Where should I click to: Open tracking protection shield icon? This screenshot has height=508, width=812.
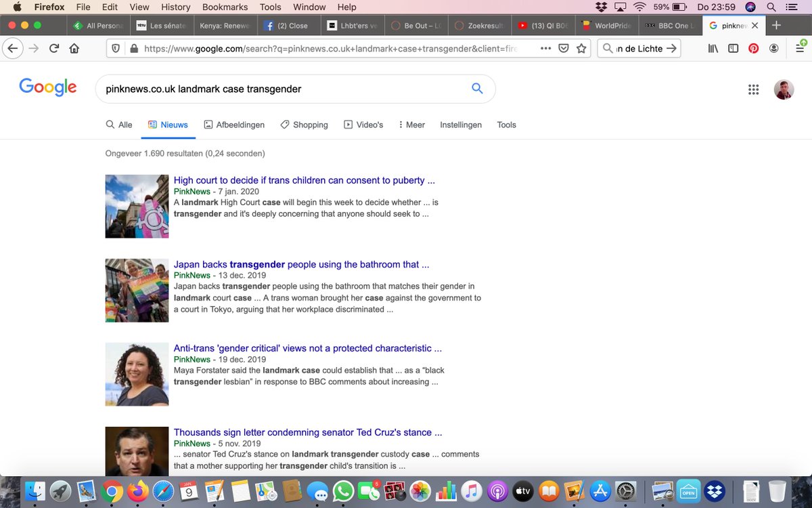click(116, 49)
